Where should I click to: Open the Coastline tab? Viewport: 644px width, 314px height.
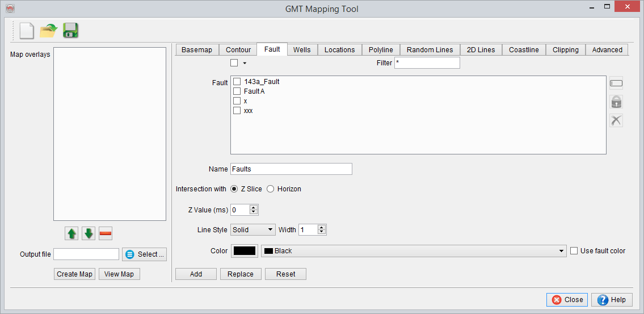pos(524,50)
